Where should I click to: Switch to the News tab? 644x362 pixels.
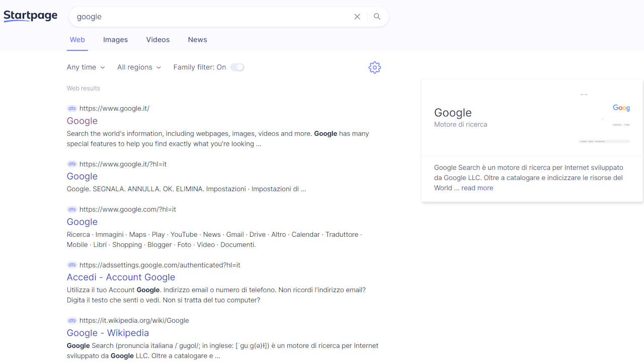click(197, 40)
